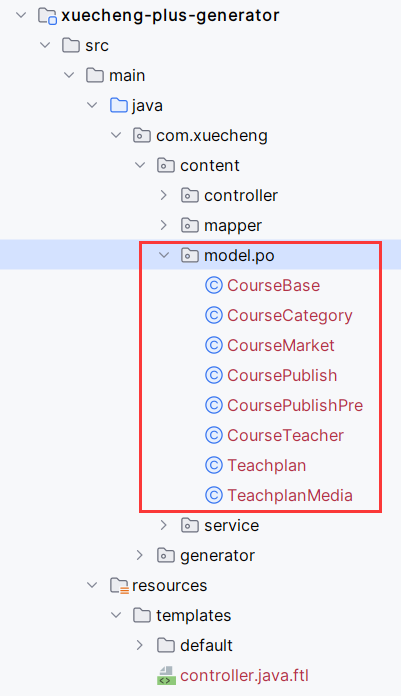Screen dimensions: 401x696
Task: Click the blue java source folder icon
Action: tap(119, 105)
